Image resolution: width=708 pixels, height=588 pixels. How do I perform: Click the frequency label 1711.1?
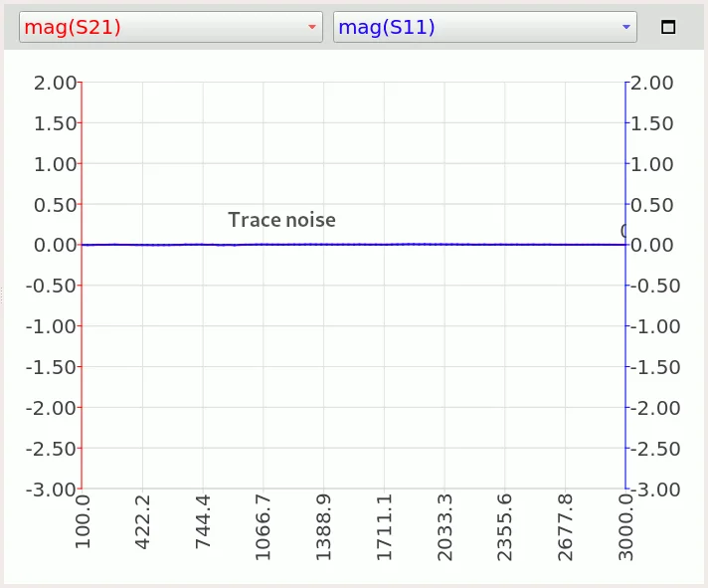pos(384,527)
